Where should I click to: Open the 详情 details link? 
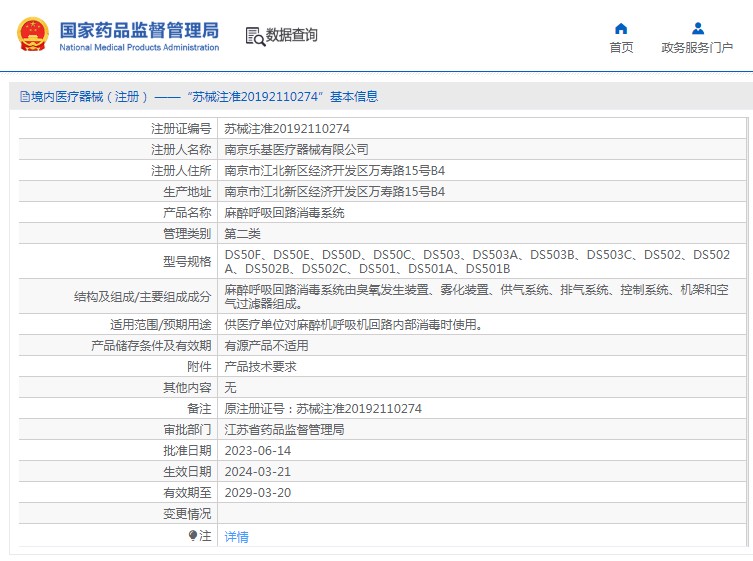click(237, 537)
